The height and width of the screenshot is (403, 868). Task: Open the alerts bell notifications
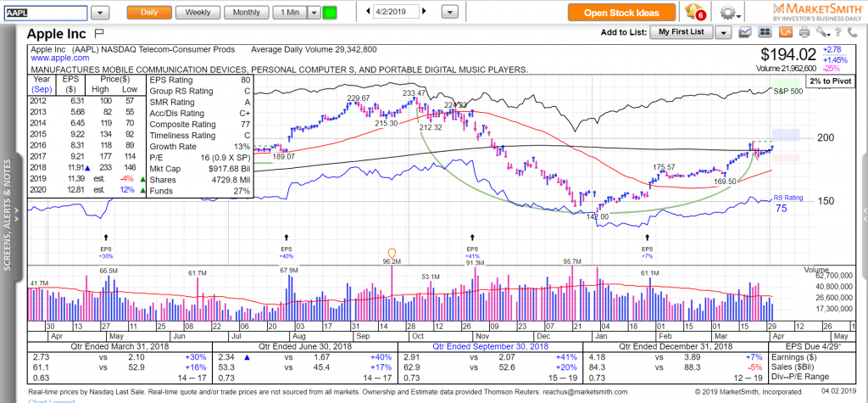click(695, 13)
